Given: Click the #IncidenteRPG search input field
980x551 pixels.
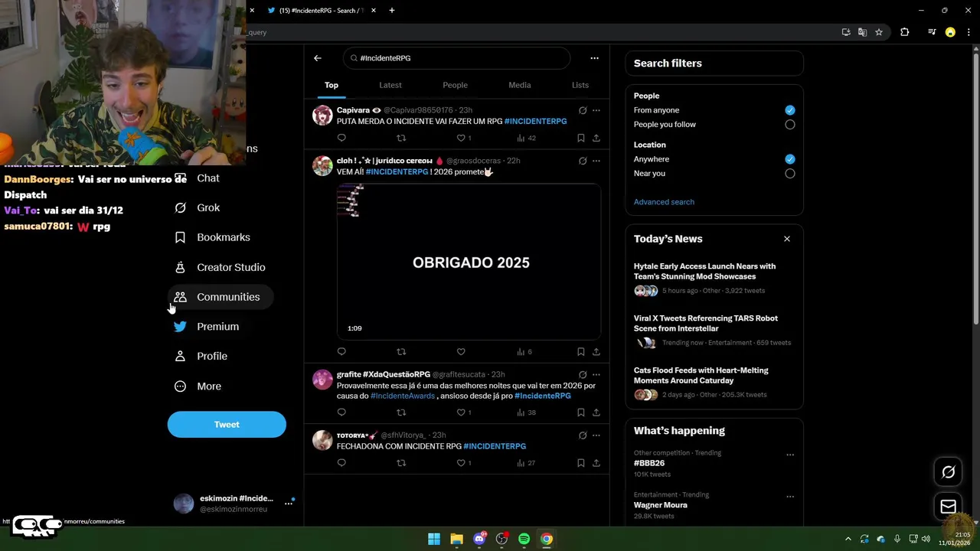Looking at the screenshot, I should 457,58.
